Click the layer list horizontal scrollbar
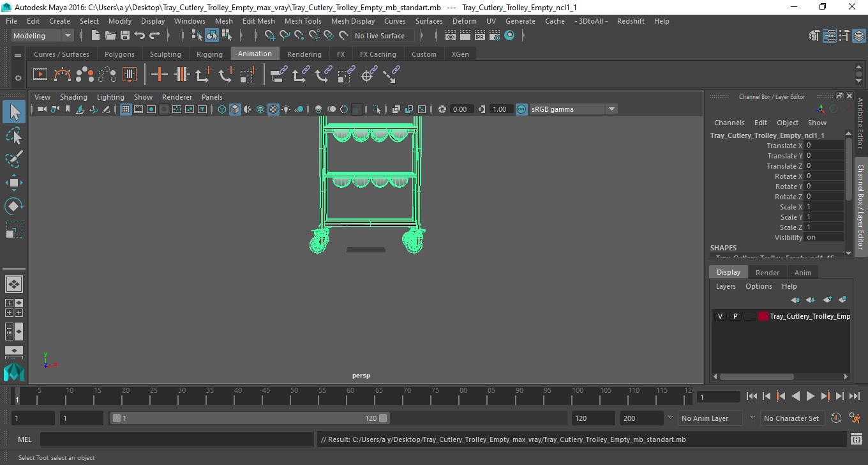 click(756, 377)
